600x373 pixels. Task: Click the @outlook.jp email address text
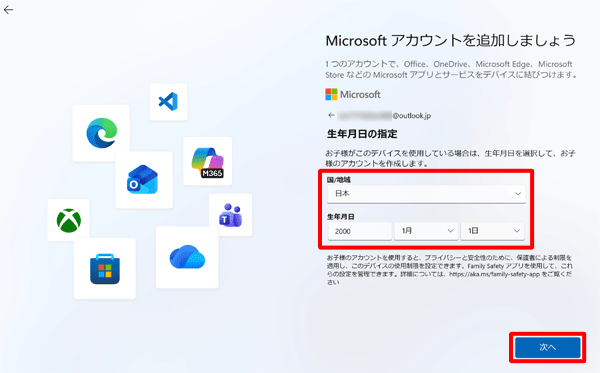tap(412, 116)
